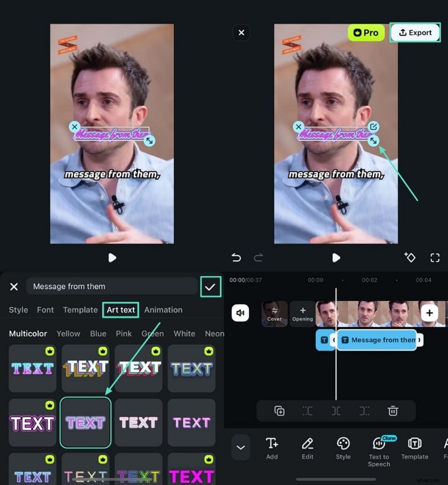Duplicate the selected clip
Viewport: 448px width, 485px height.
(x=279, y=411)
